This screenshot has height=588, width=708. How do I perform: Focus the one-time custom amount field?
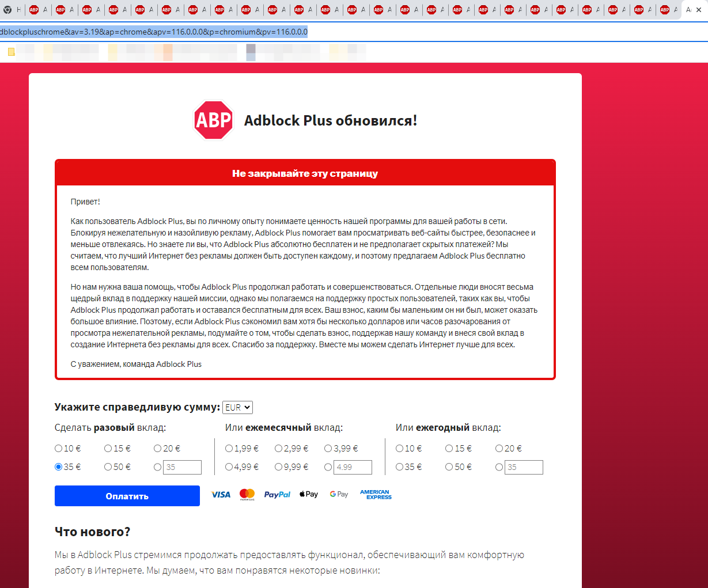tap(182, 467)
